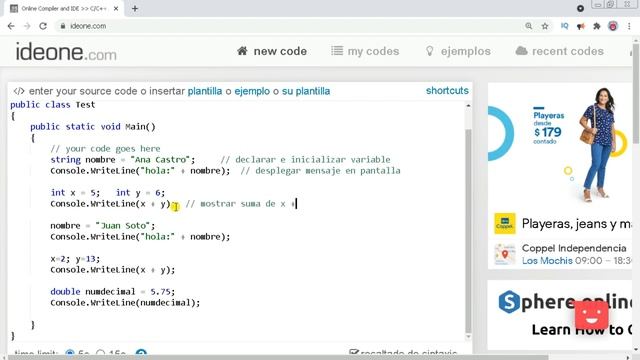640x360 pixels.
Task: Click the code line string nombre = "Ana Castro"
Action: click(x=122, y=160)
